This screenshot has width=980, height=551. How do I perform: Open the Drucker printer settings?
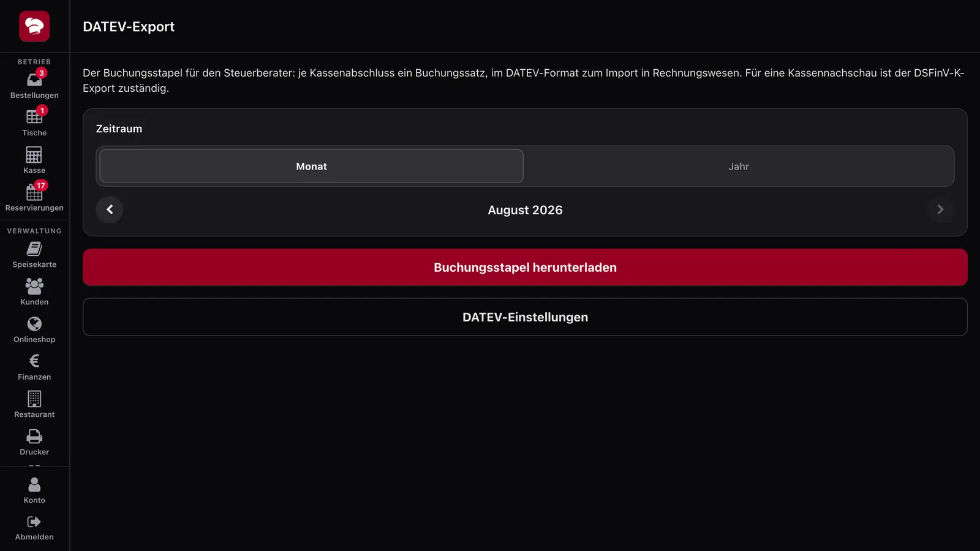click(34, 442)
